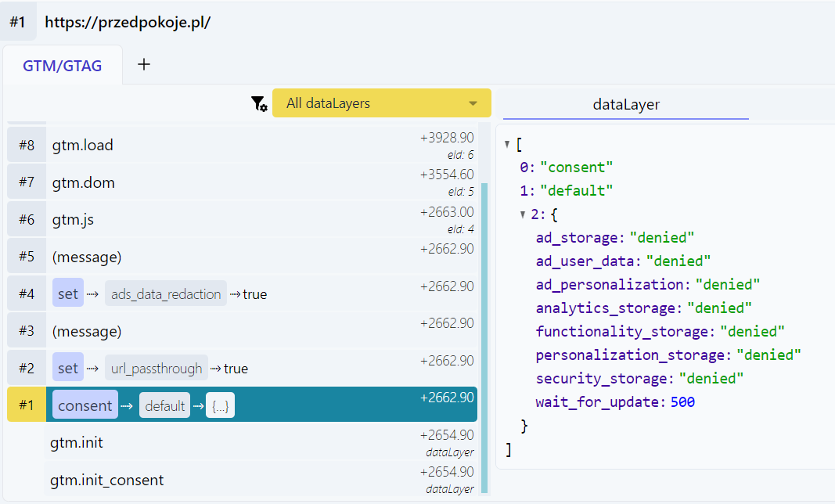Select the gtm.init event row
Image resolution: width=835 pixels, height=504 pixels.
tap(235, 443)
